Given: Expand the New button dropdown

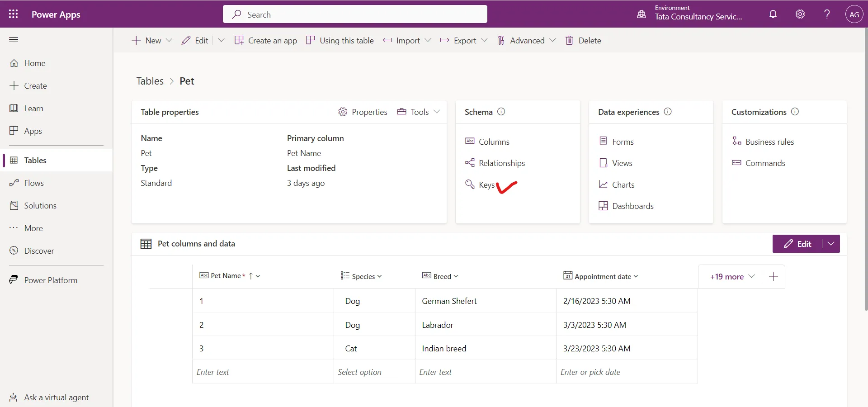Looking at the screenshot, I should pos(169,40).
